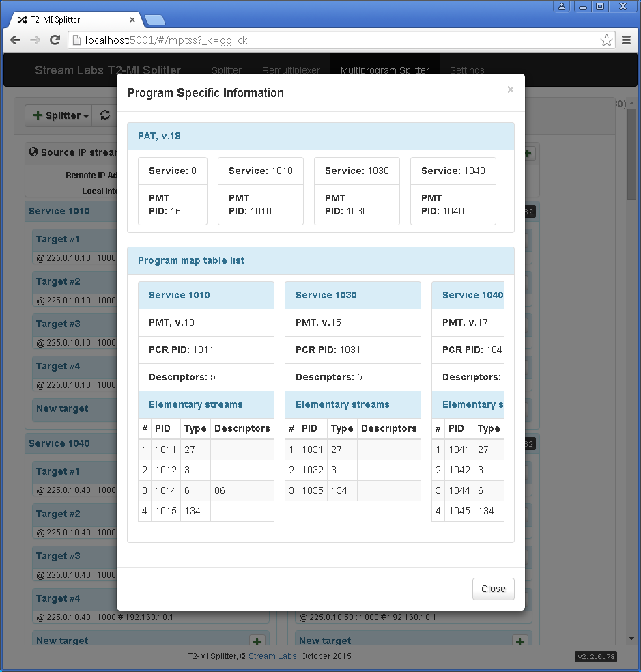Click the browser back arrow
This screenshot has width=641, height=672.
point(15,40)
